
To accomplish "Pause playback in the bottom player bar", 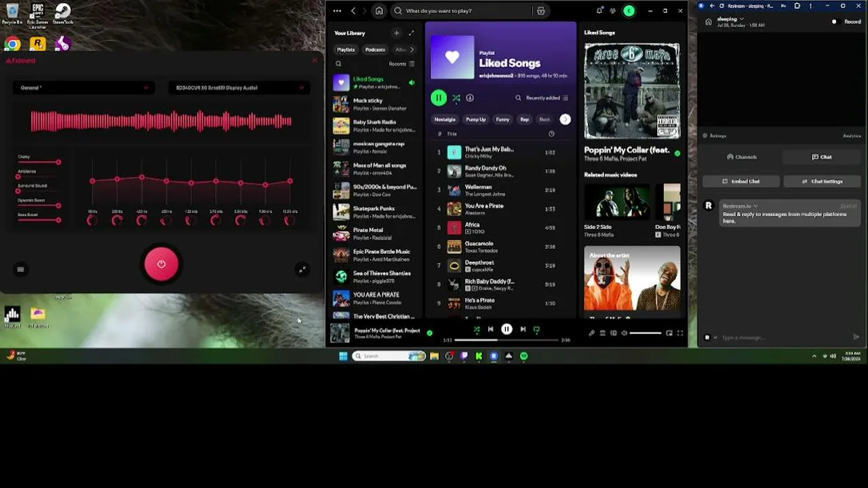I will pyautogui.click(x=507, y=329).
